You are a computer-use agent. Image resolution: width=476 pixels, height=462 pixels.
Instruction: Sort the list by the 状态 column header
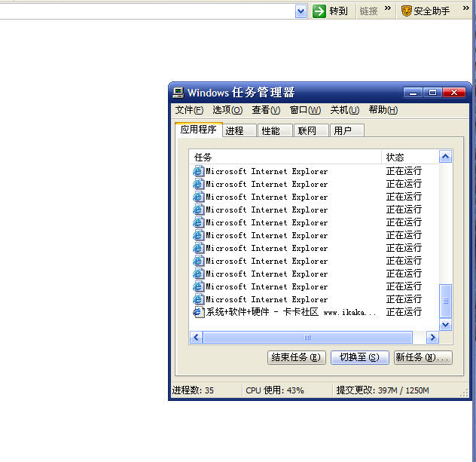tap(410, 158)
